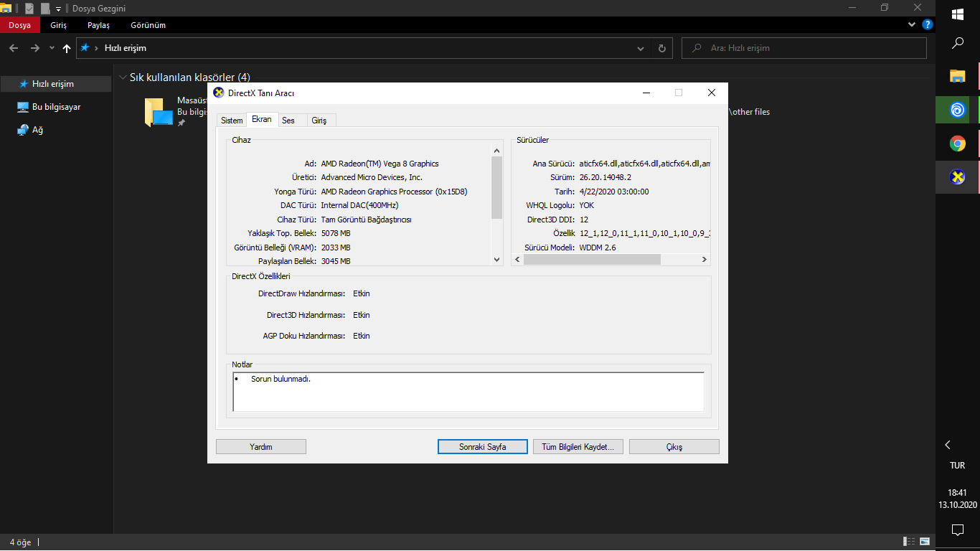Viewport: 980px width, 551px height.
Task: Click the Cihaz panel vertical scrollbar thumb
Action: pos(496,187)
